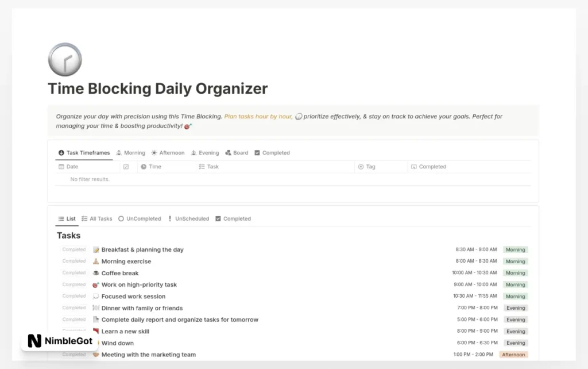
Task: Toggle Completed button for Dinner with family
Action: [x=74, y=307]
